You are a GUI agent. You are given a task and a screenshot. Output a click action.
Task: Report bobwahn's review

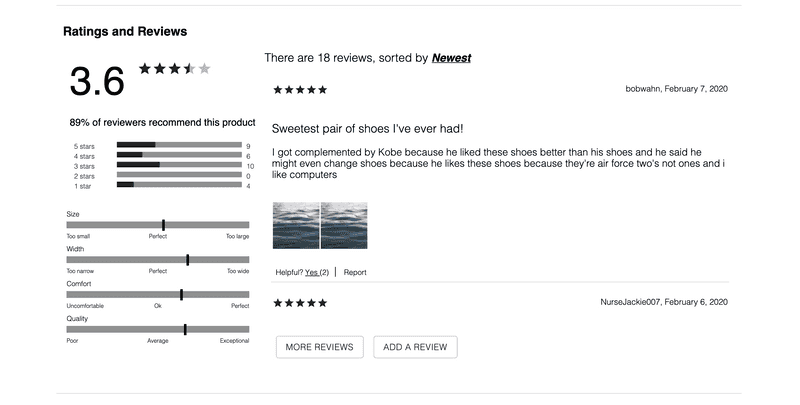tap(355, 272)
